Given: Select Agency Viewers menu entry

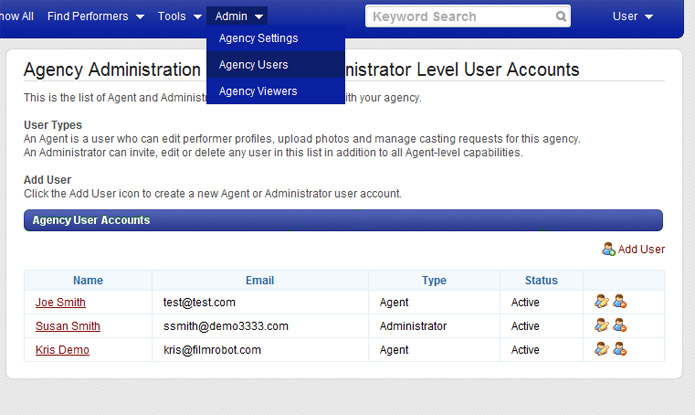Looking at the screenshot, I should (258, 91).
